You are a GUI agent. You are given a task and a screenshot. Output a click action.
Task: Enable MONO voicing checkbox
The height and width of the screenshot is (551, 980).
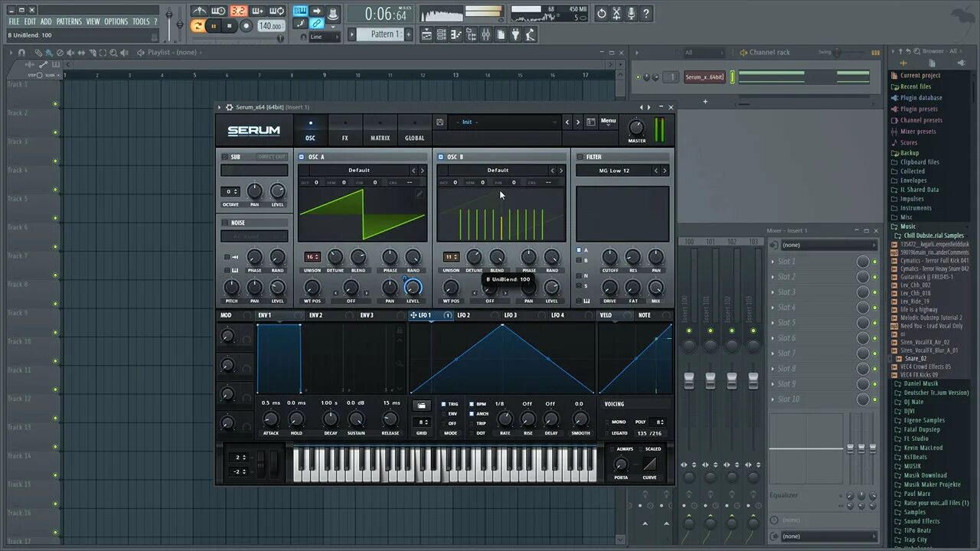607,422
